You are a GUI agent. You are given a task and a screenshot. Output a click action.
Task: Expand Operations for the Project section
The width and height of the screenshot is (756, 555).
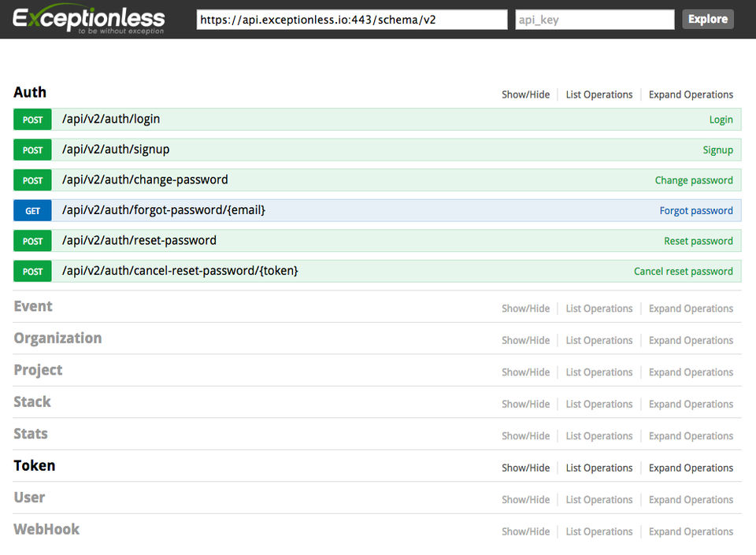click(691, 372)
